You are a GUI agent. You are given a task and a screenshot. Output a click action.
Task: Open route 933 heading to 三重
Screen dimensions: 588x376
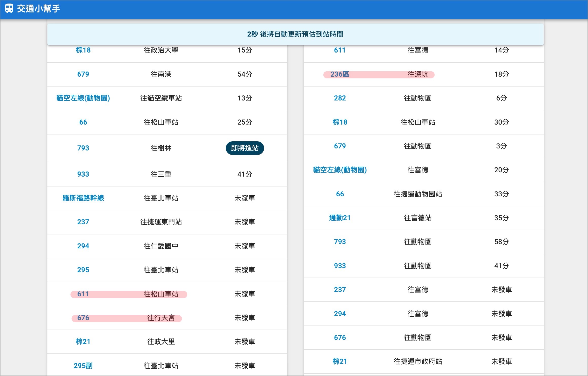click(x=83, y=174)
